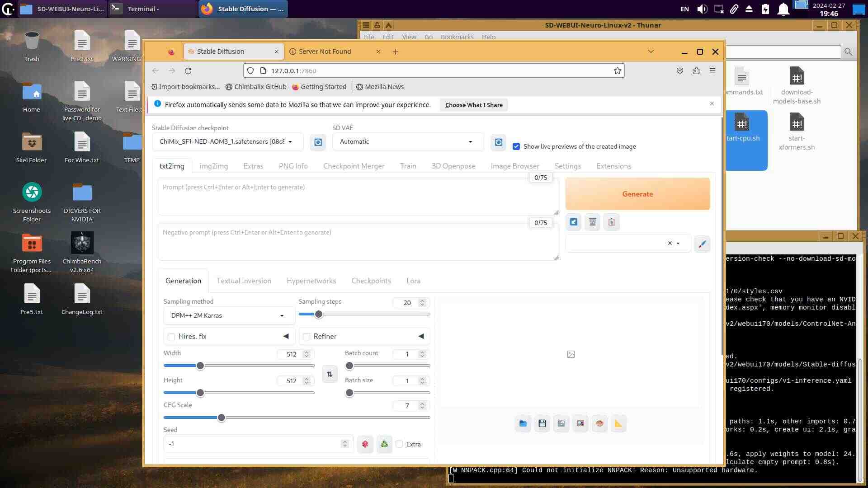Viewport: 868px width, 488px height.
Task: Open the Sampling method dropdown
Action: (x=228, y=315)
